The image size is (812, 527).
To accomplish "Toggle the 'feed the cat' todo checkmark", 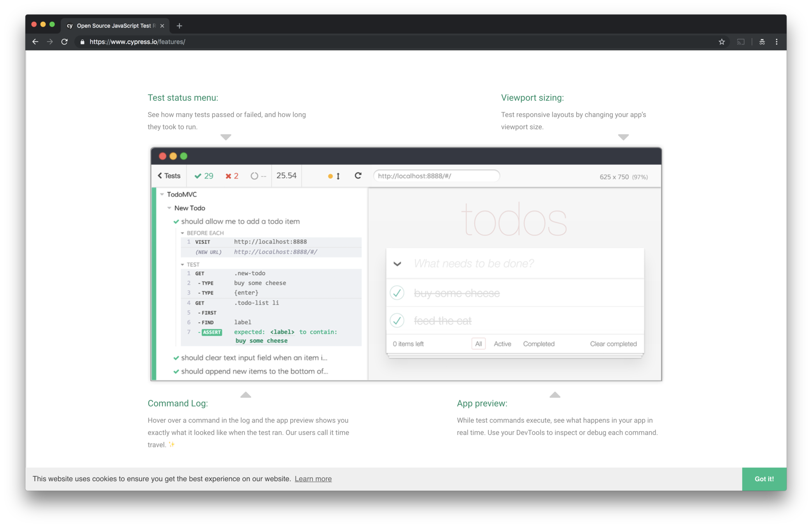I will click(397, 320).
